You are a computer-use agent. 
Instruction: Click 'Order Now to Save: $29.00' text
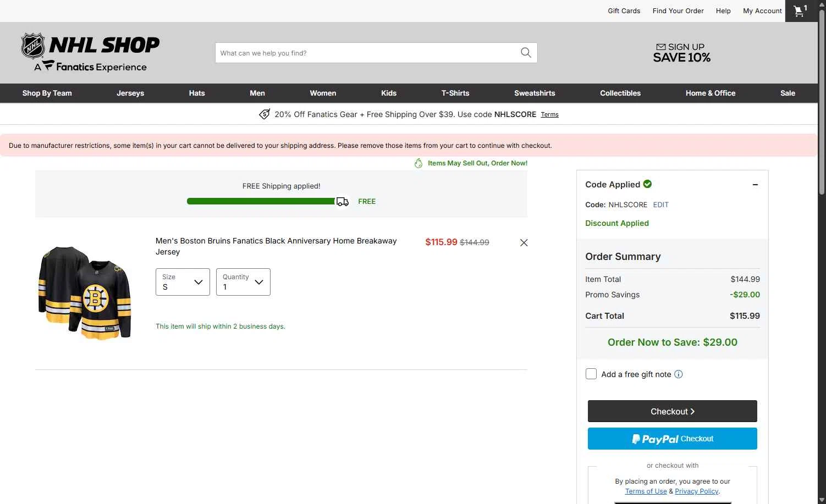pyautogui.click(x=673, y=342)
